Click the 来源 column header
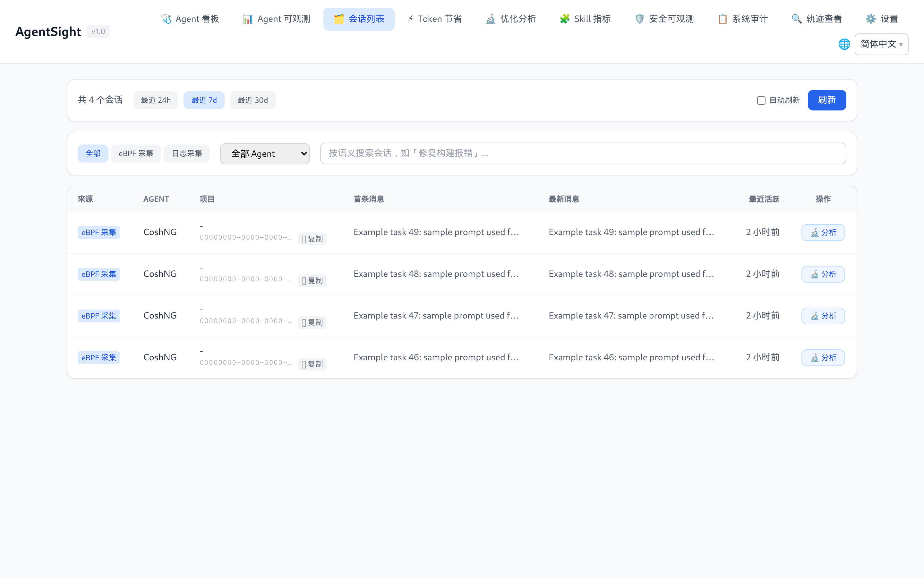 [x=85, y=199]
